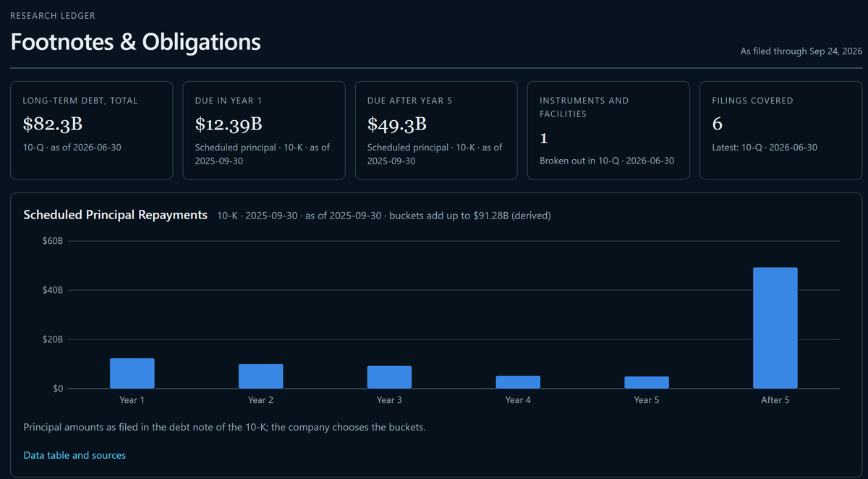Screen dimensions: 868x479
Task: Click the Scheduled Principal Repayments title
Action: (x=116, y=215)
